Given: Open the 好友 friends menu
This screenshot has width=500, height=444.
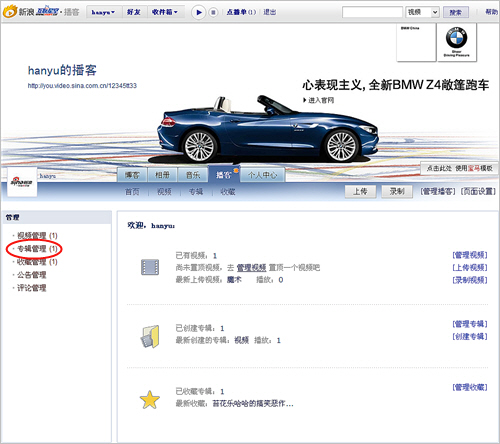Looking at the screenshot, I should tap(134, 12).
